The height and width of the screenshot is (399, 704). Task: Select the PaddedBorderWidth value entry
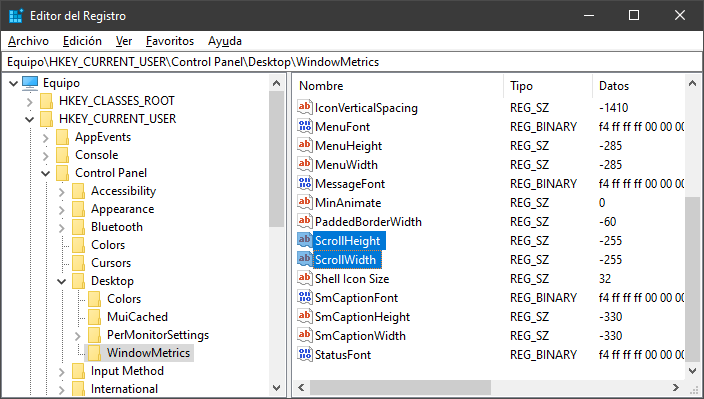pyautogui.click(x=368, y=222)
